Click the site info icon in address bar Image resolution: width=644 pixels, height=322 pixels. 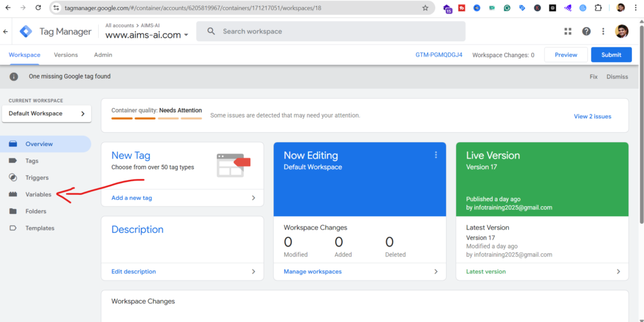(56, 8)
